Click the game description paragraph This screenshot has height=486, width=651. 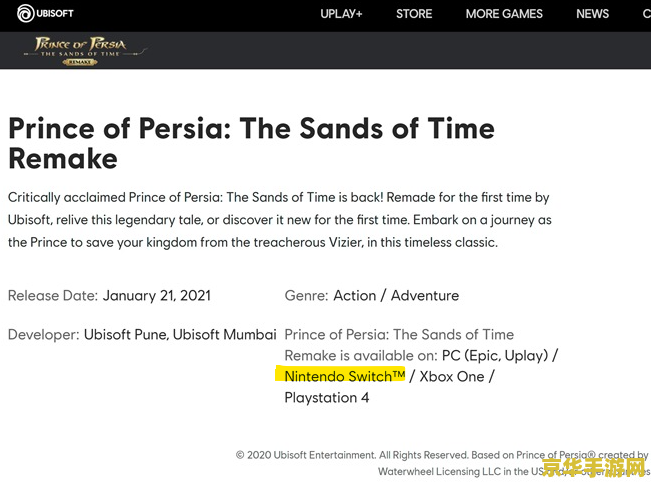tap(279, 220)
